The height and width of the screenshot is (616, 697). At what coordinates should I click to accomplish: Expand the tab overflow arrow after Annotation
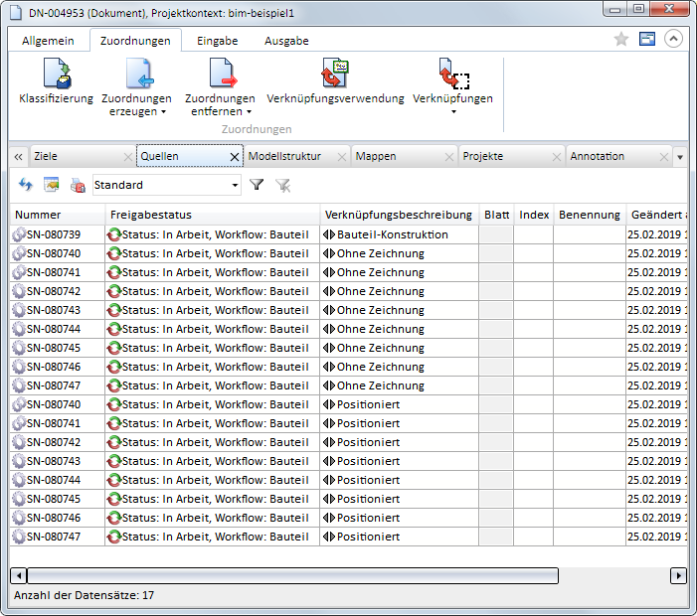[x=680, y=157]
